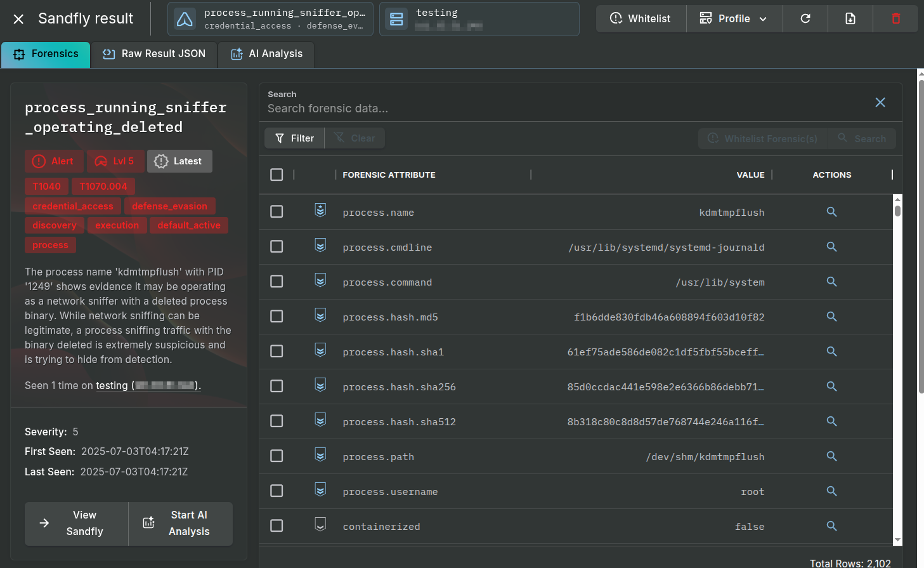Clear the forensic search field
This screenshot has height=568, width=924.
coord(880,102)
